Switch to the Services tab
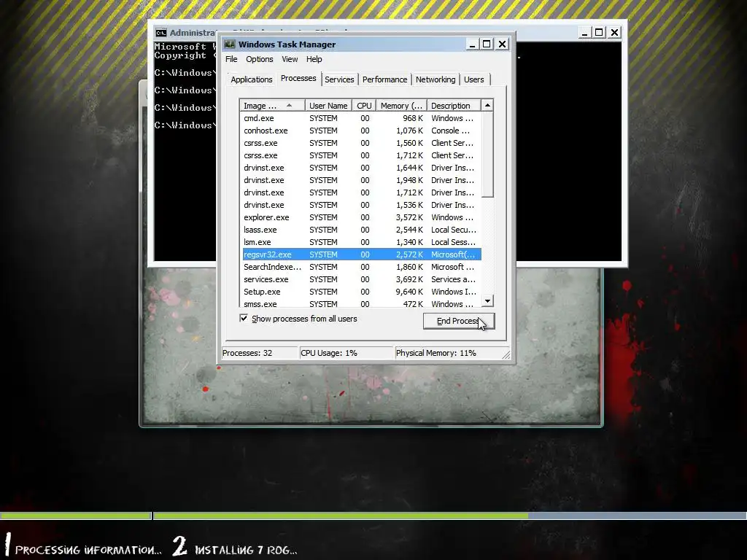 point(339,79)
